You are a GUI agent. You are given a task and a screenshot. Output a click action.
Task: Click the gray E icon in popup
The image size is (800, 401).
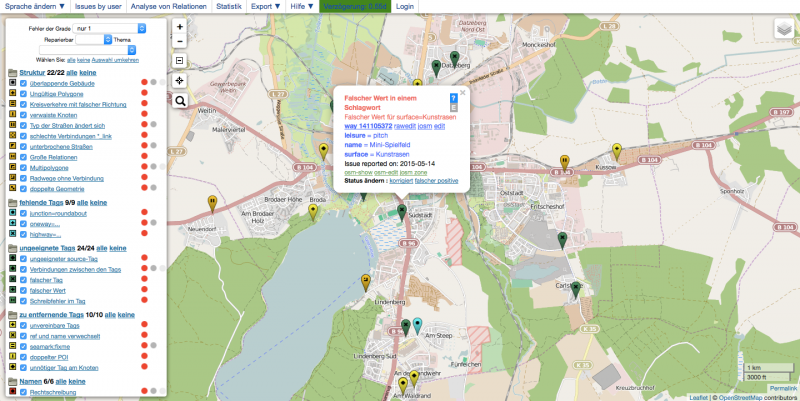coord(453,107)
